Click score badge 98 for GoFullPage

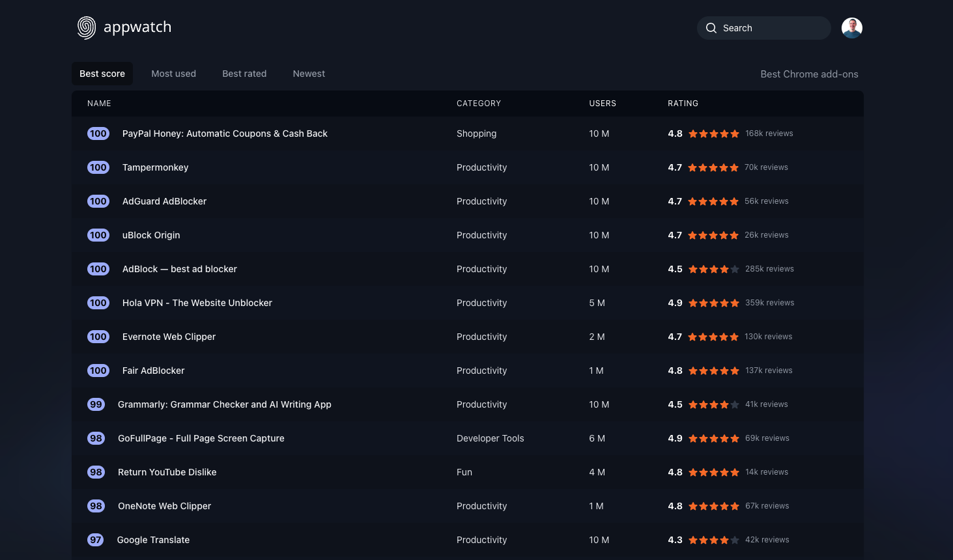(x=96, y=438)
